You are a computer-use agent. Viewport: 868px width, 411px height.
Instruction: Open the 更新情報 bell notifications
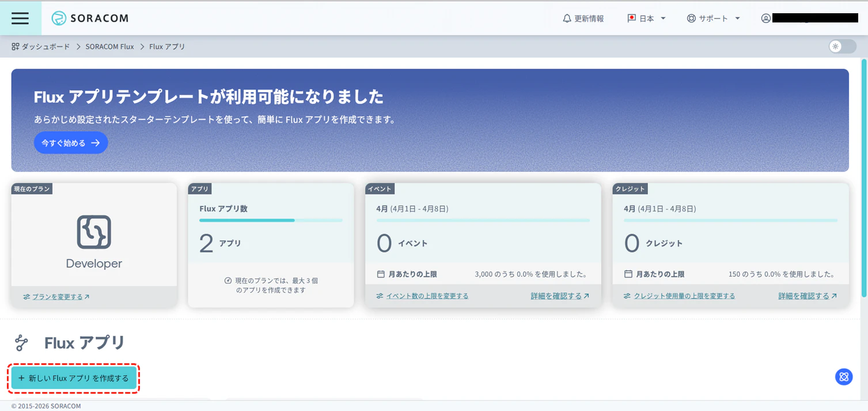pyautogui.click(x=583, y=18)
